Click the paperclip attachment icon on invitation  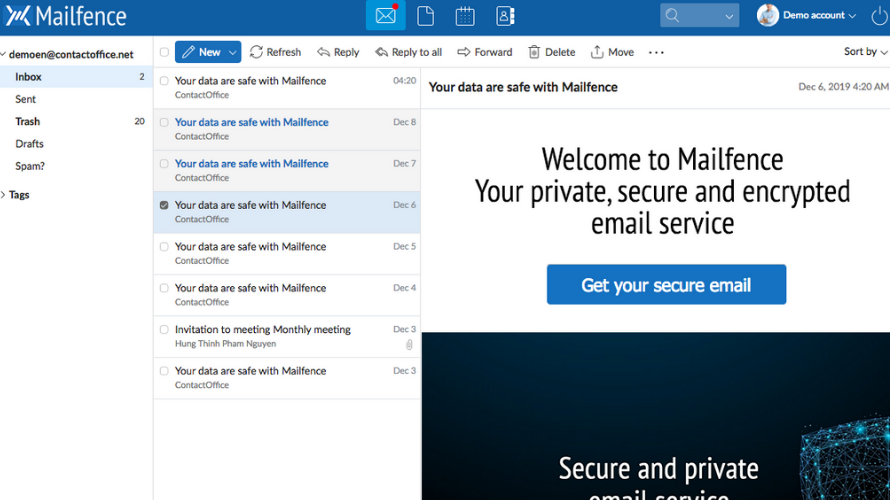[409, 344]
